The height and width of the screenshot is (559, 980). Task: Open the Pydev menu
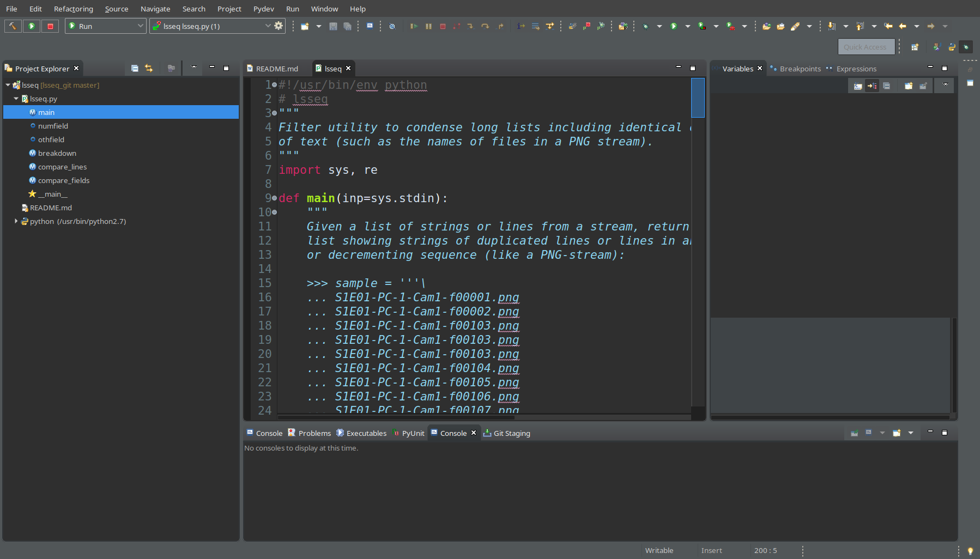(263, 9)
